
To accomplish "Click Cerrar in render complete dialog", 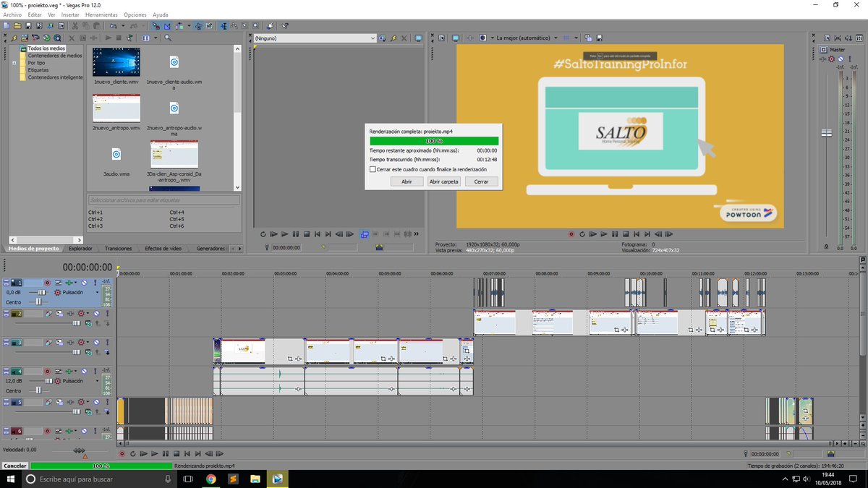I will [482, 181].
